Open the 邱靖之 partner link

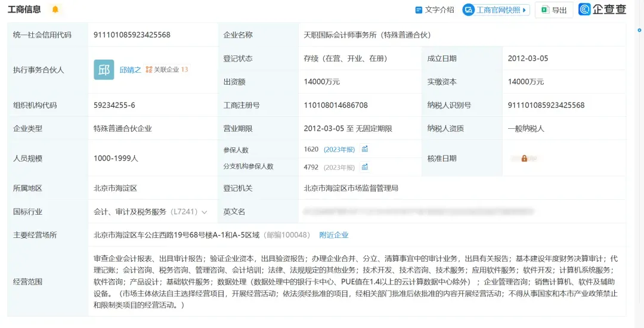tap(130, 70)
